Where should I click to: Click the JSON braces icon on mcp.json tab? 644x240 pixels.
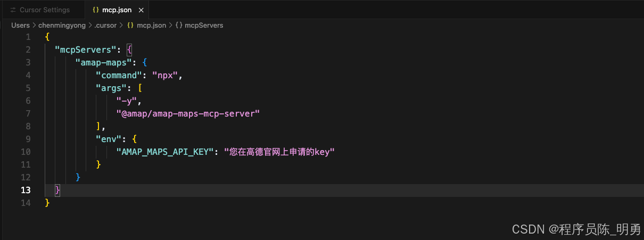(95, 10)
